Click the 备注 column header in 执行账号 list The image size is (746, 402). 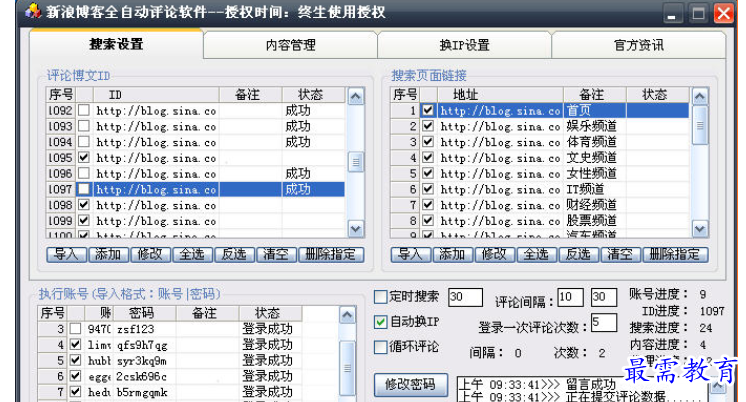(x=207, y=313)
